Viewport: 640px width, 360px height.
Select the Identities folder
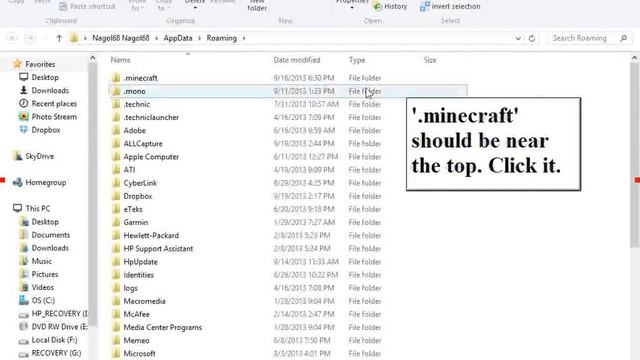[139, 275]
